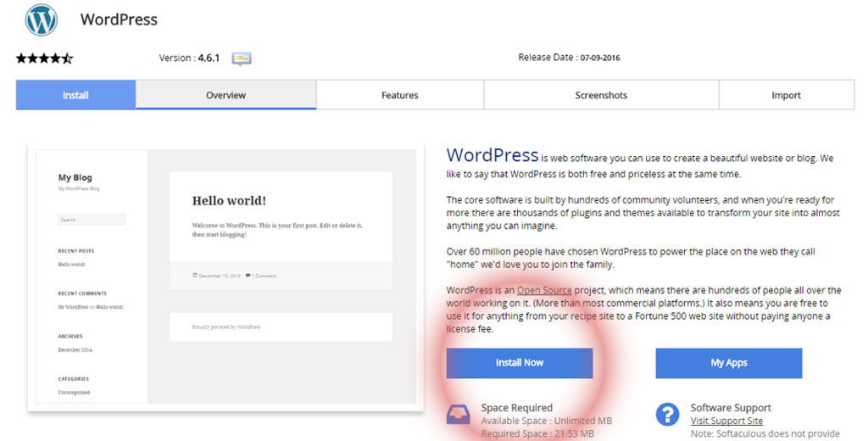This screenshot has width=868, height=441.
Task: Follow the Open Source link
Action: point(544,290)
